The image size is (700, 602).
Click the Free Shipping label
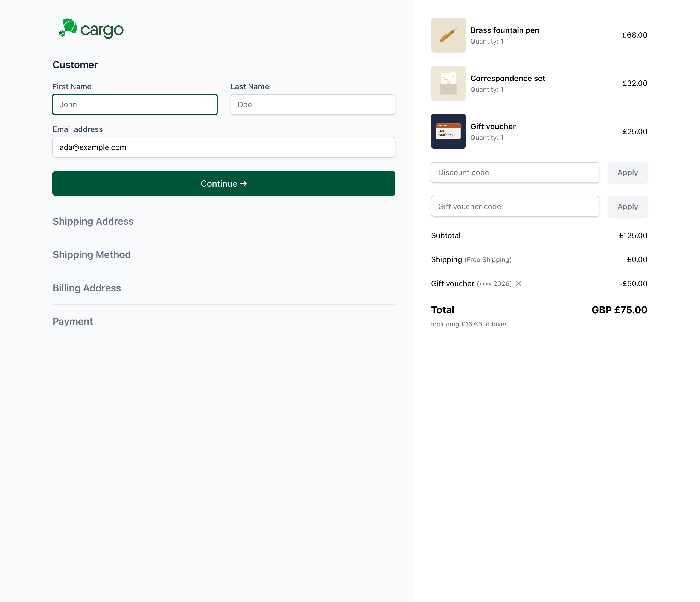coord(488,260)
